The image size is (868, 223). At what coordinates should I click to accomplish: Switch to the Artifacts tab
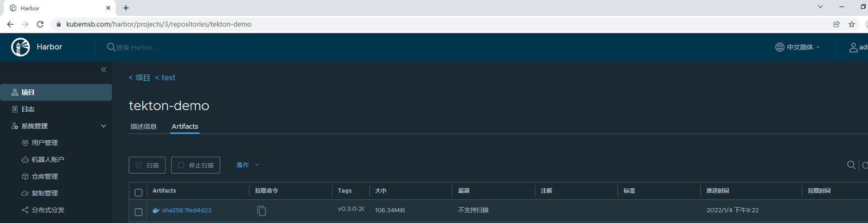click(185, 126)
